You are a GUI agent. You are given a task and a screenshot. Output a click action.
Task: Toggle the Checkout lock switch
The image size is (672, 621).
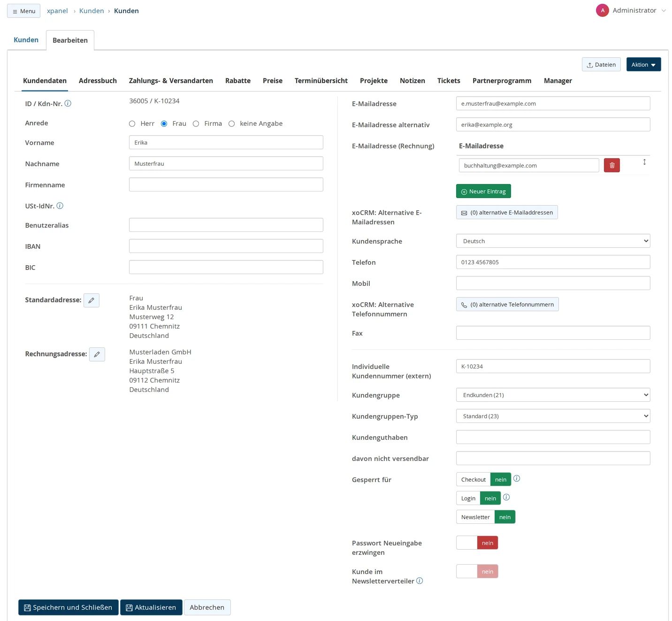pos(483,479)
